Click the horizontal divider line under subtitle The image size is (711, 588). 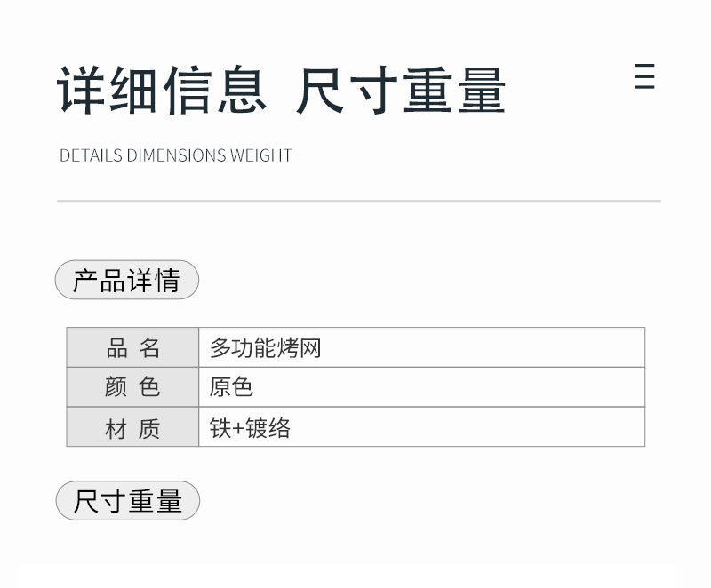click(358, 201)
